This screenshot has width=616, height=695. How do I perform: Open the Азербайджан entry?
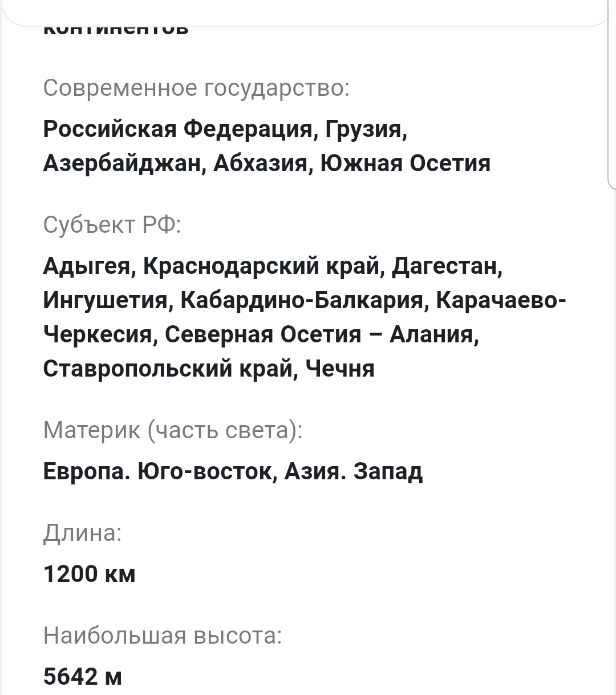pos(124,163)
